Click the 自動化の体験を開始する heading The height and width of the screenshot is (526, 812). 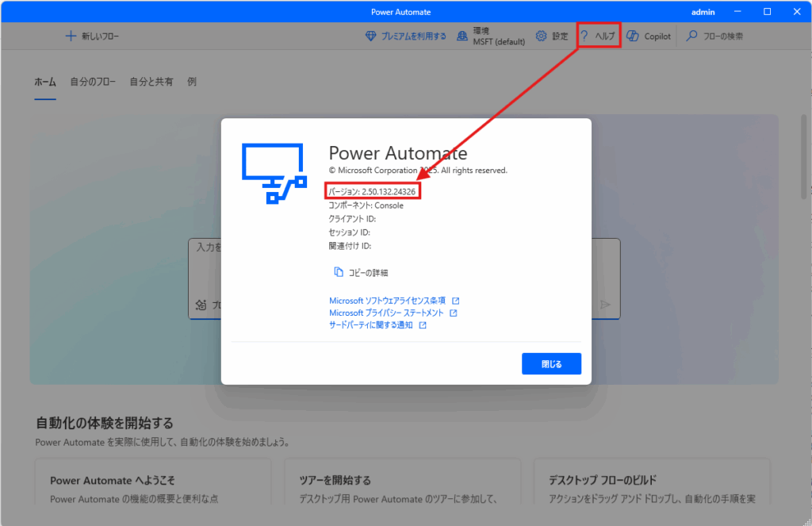tap(104, 423)
